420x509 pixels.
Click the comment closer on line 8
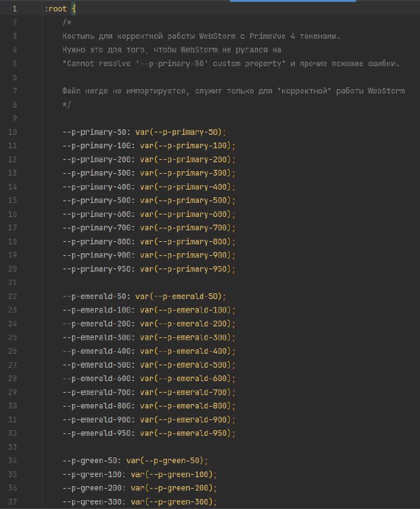67,104
